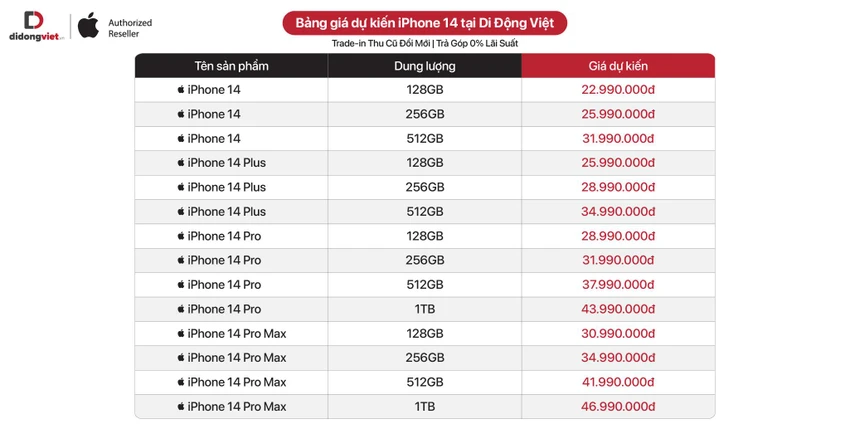Viewport: 850px width, 424px height.
Task: Click Apple icon in iPhone 14 Pro 1TB row
Action: point(181,309)
